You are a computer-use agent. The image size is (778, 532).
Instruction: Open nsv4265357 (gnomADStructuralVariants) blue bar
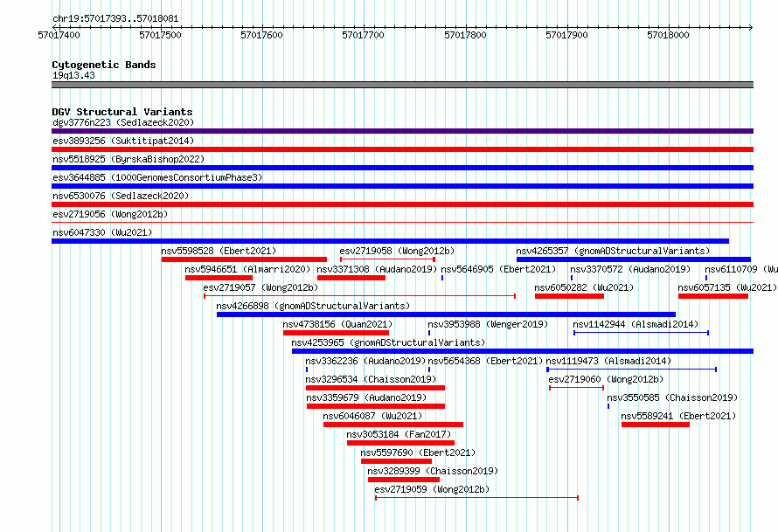(634, 259)
